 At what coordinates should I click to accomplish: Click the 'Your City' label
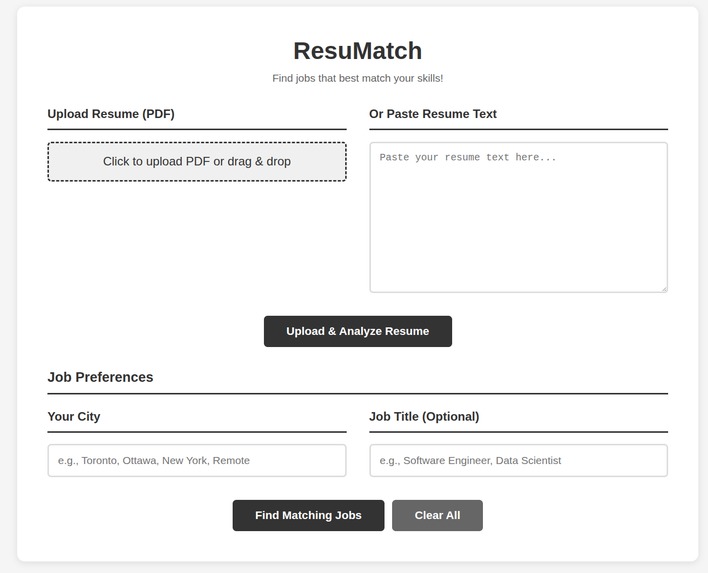[x=74, y=416]
